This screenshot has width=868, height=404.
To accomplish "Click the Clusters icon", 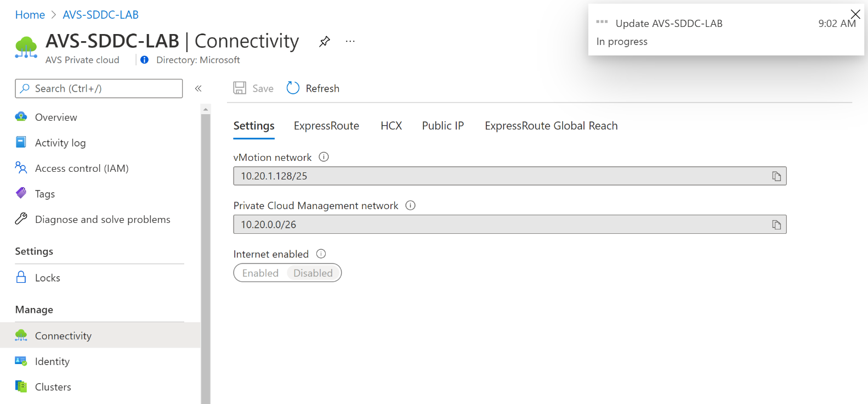I will tap(21, 386).
